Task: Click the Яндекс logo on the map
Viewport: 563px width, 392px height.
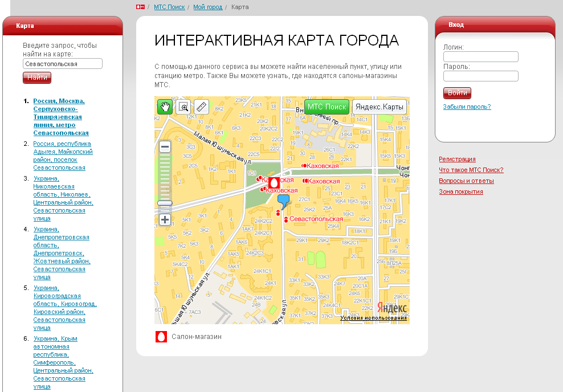Action: coord(392,308)
